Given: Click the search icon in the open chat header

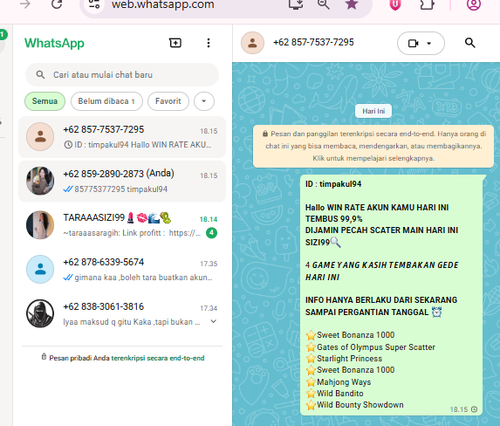Looking at the screenshot, I should [x=470, y=43].
